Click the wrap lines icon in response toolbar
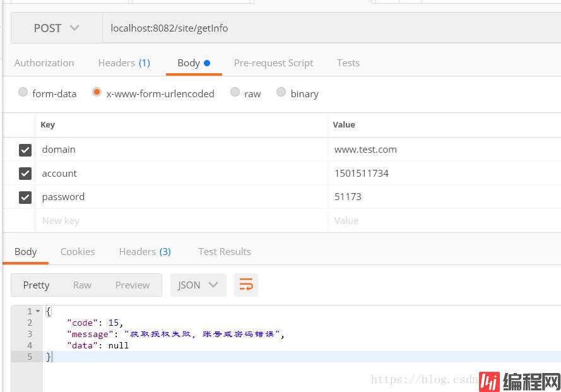This screenshot has width=561, height=392. [x=246, y=285]
